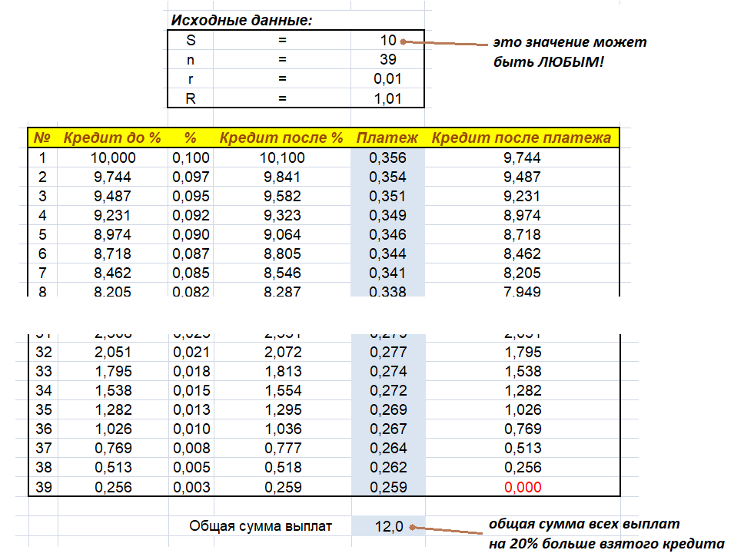754x560 pixels.
Task: Select the cell showing 1,036
Action: 284,429
